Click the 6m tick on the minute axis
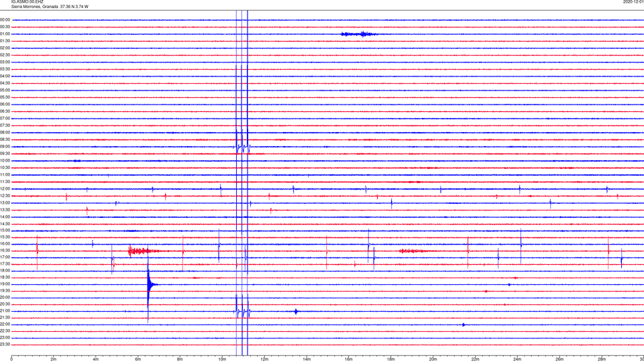The height and width of the screenshot is (362, 644). (138, 359)
